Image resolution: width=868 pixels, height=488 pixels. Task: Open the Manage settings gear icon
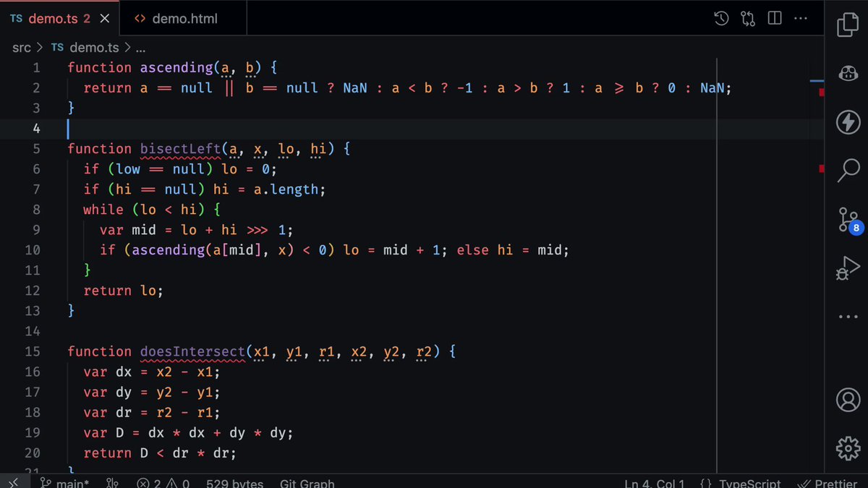848,448
